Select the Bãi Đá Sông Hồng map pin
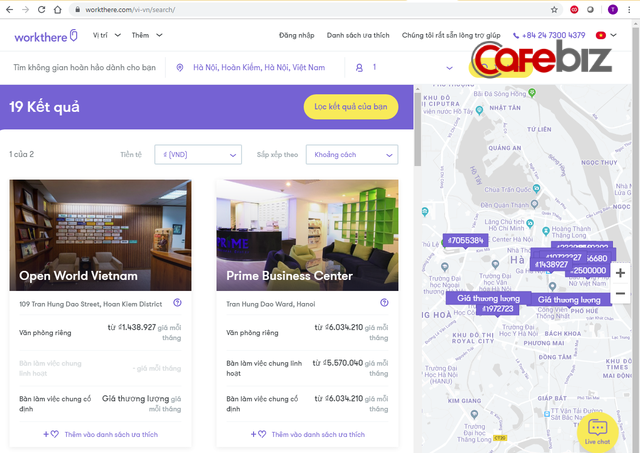Screen dimensions: 640x453 (x=531, y=93)
